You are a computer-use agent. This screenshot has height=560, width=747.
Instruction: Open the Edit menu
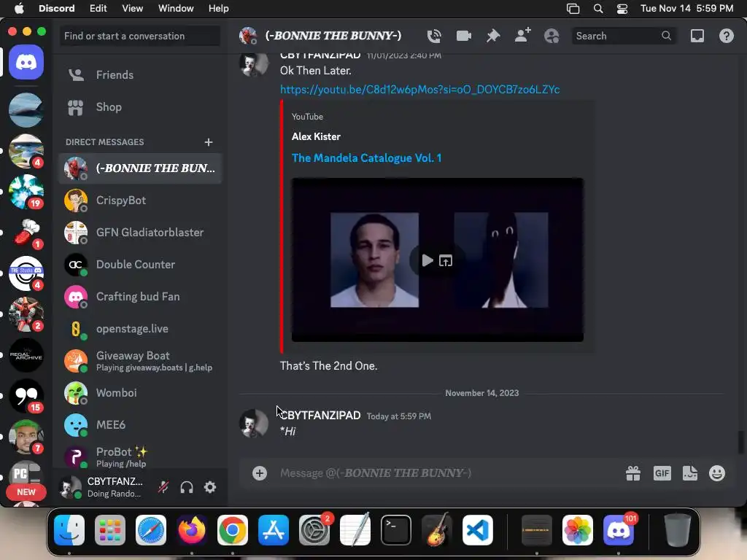click(x=98, y=8)
